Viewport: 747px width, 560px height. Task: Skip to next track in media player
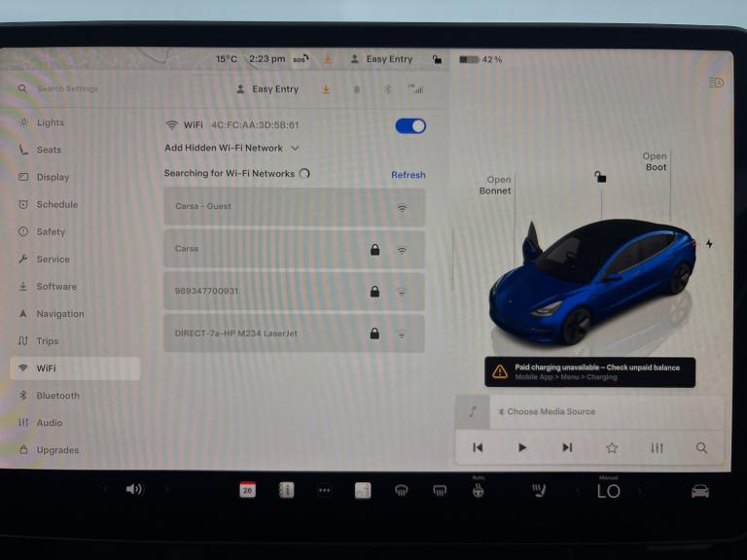[567, 447]
